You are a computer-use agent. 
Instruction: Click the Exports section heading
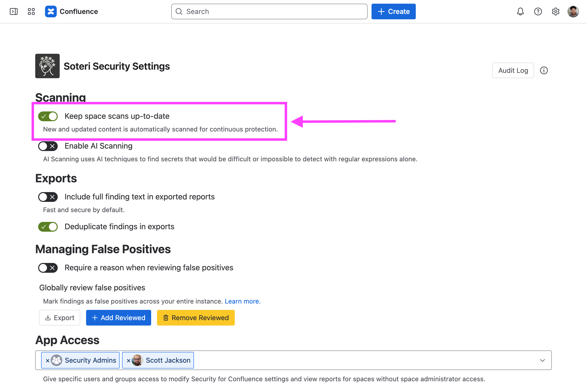(56, 178)
